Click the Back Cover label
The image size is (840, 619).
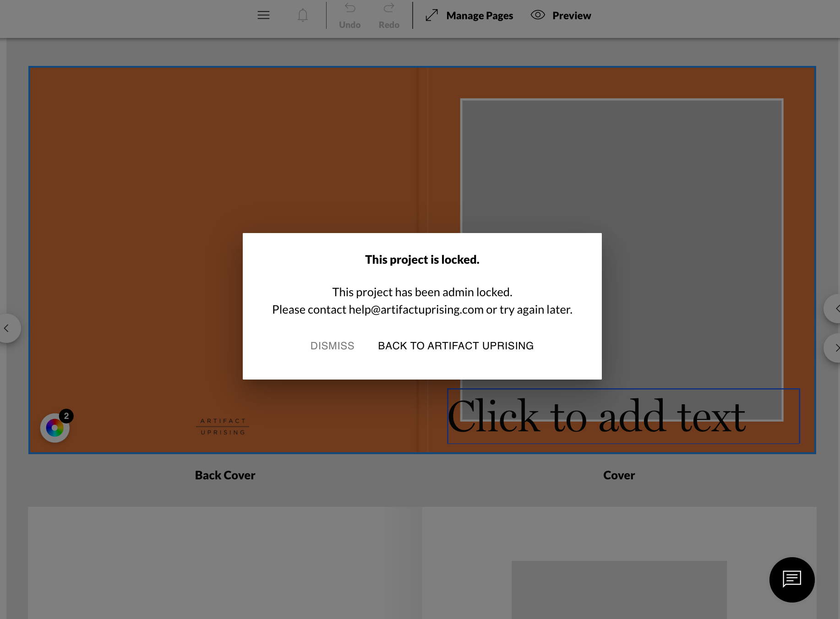point(225,475)
